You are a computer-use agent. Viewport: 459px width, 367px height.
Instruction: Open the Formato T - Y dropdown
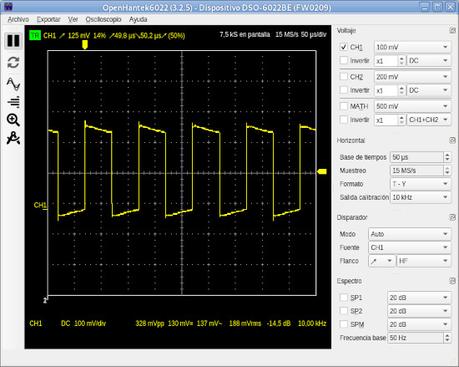click(420, 184)
